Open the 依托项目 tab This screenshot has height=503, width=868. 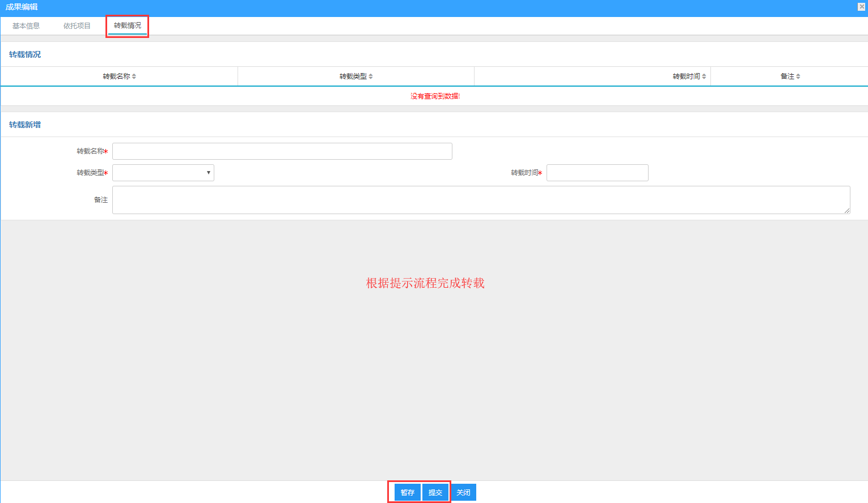77,26
